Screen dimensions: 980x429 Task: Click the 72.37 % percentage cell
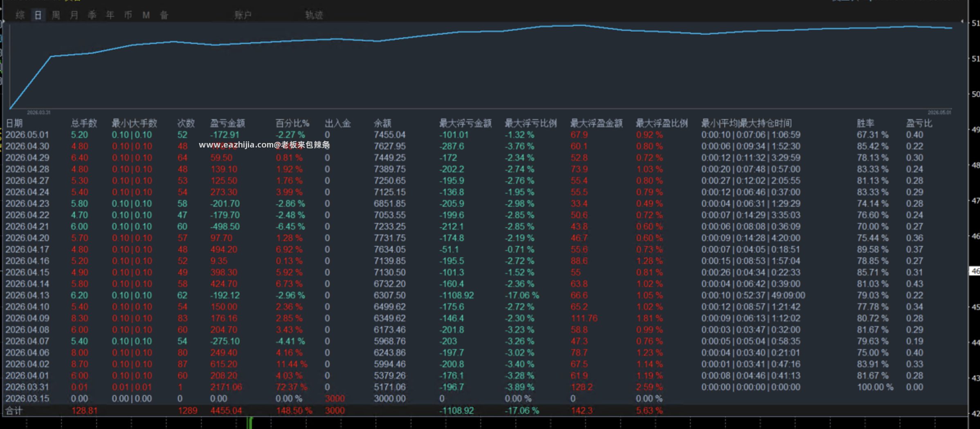pos(292,387)
